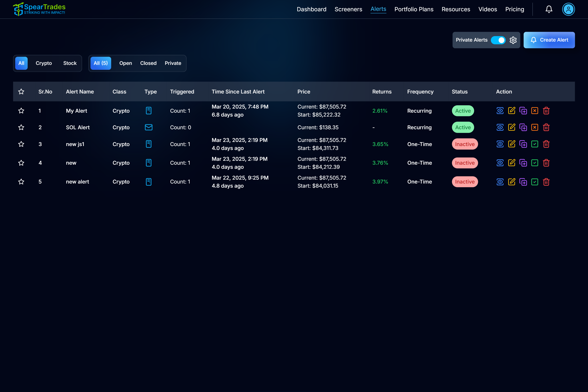Activate the "new" alert with the green check
Viewport: 588px width, 392px height.
coord(535,163)
